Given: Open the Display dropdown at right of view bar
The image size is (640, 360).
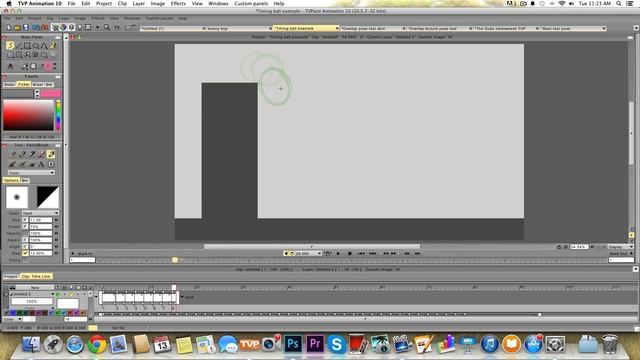Looking at the screenshot, I should tap(620, 247).
